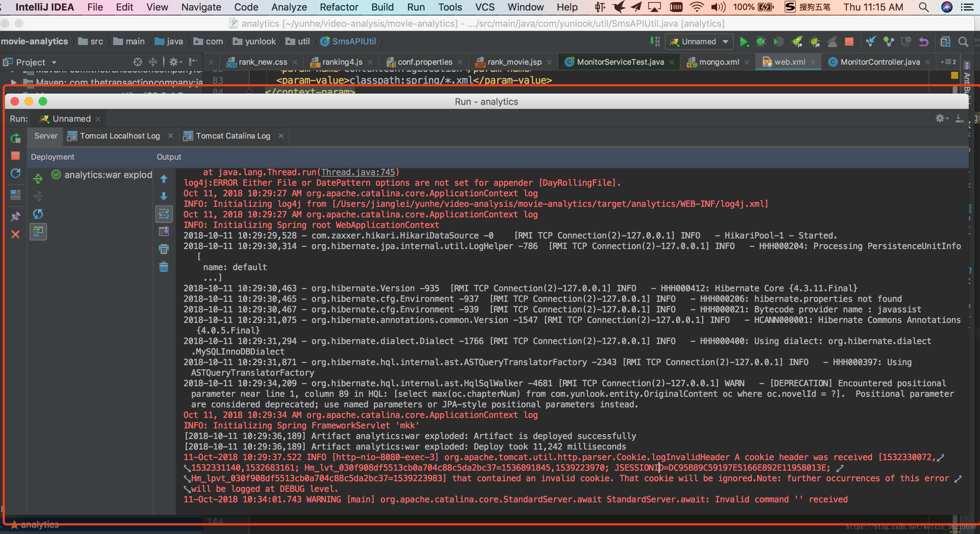Image resolution: width=980 pixels, height=534 pixels.
Task: Toggle soft-wrap in console output
Action: point(164,214)
